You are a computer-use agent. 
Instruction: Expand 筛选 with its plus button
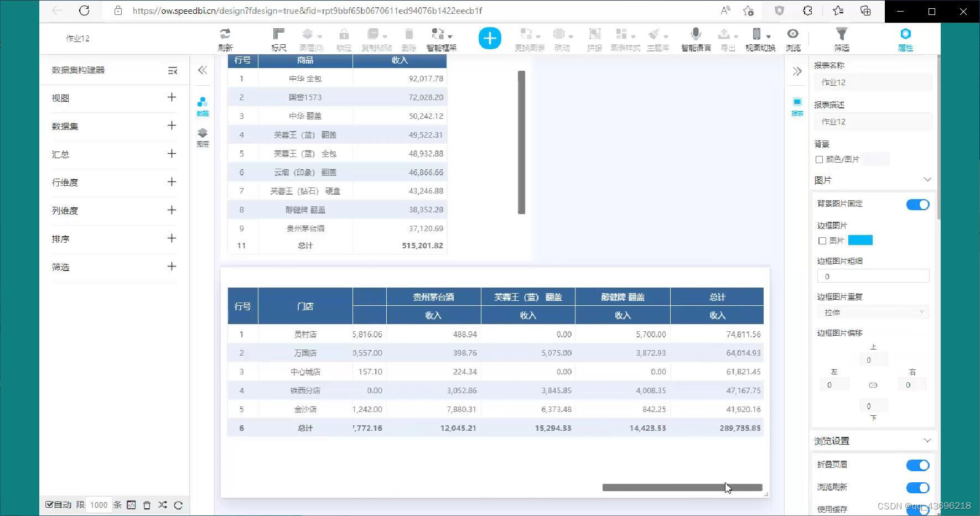tap(172, 267)
